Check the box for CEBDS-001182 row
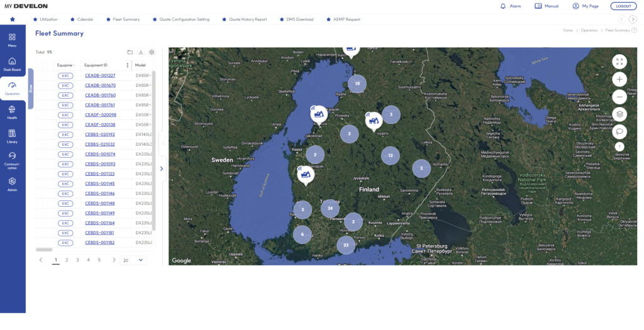 coord(45,243)
